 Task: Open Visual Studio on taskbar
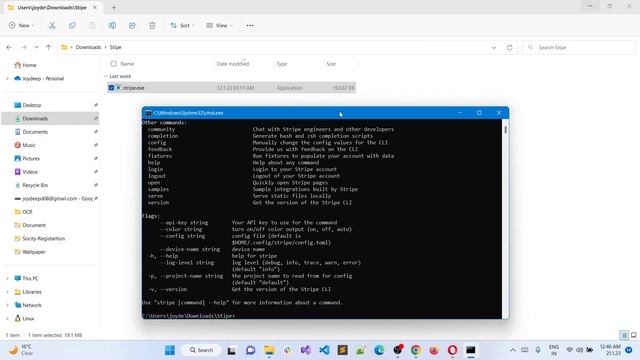306,350
